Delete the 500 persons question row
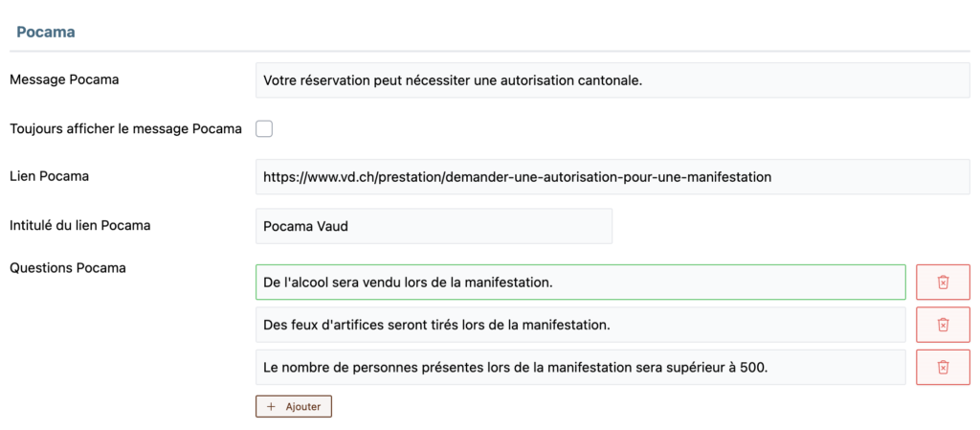980x430 pixels. point(943,367)
